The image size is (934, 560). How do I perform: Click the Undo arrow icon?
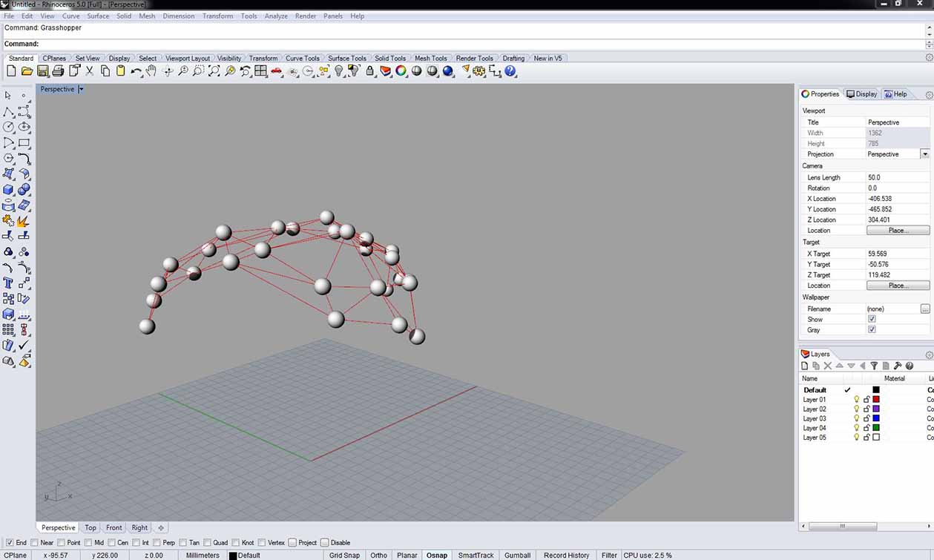point(137,71)
